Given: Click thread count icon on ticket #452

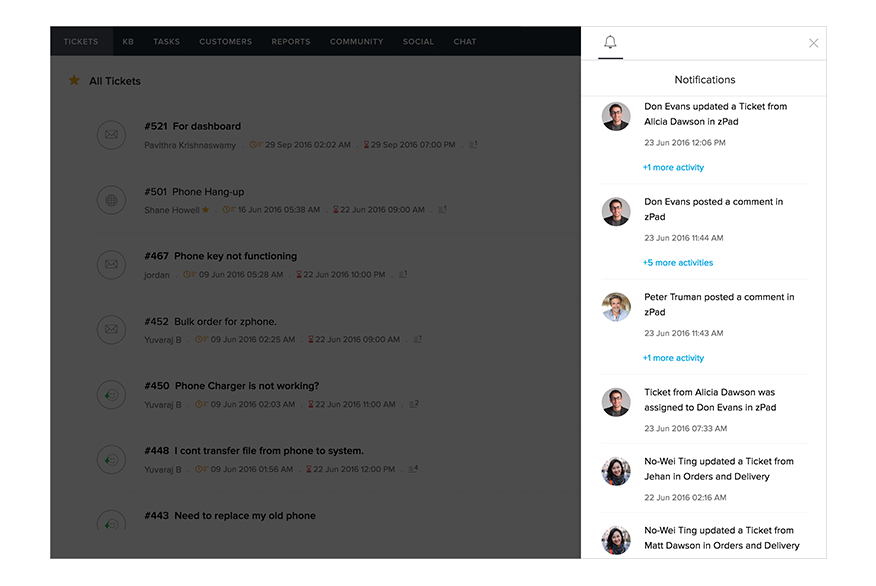Looking at the screenshot, I should point(417,339).
